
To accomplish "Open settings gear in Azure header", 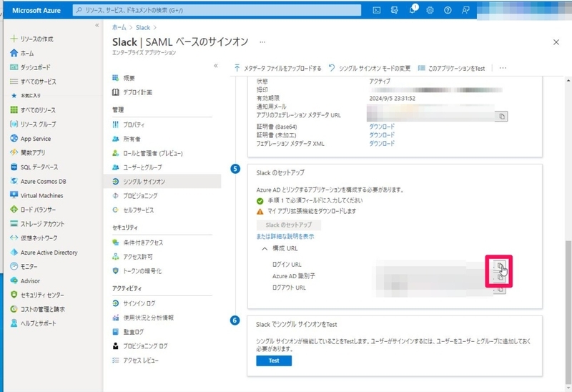I will [430, 10].
